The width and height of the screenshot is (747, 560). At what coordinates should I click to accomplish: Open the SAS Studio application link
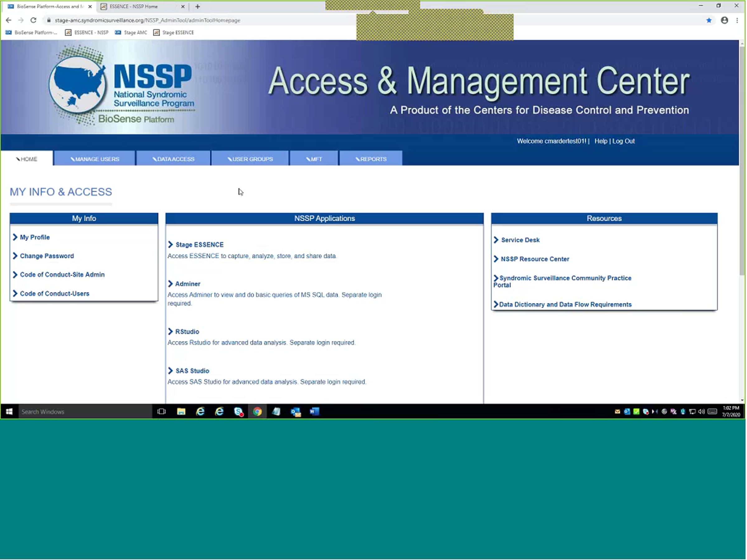(192, 371)
